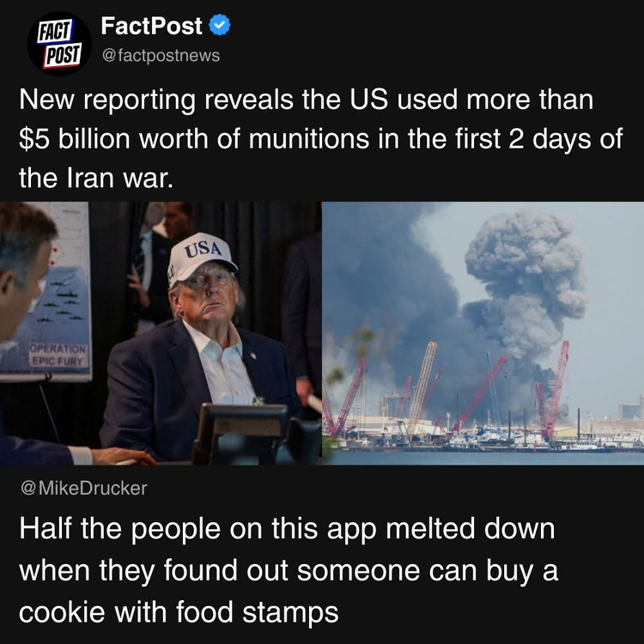The image size is (644, 644).
Task: Click the word 'cookie' in the reply
Action: (62, 612)
